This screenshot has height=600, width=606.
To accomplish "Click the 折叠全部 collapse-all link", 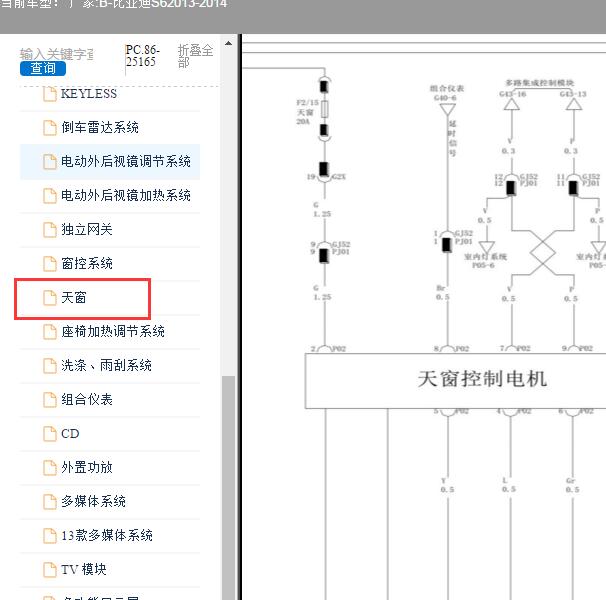I will [x=195, y=56].
